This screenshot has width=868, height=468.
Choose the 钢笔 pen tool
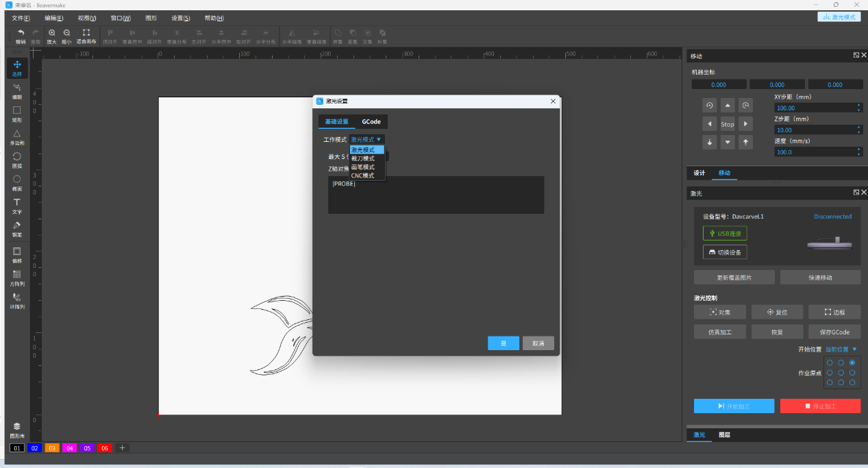[x=17, y=228]
